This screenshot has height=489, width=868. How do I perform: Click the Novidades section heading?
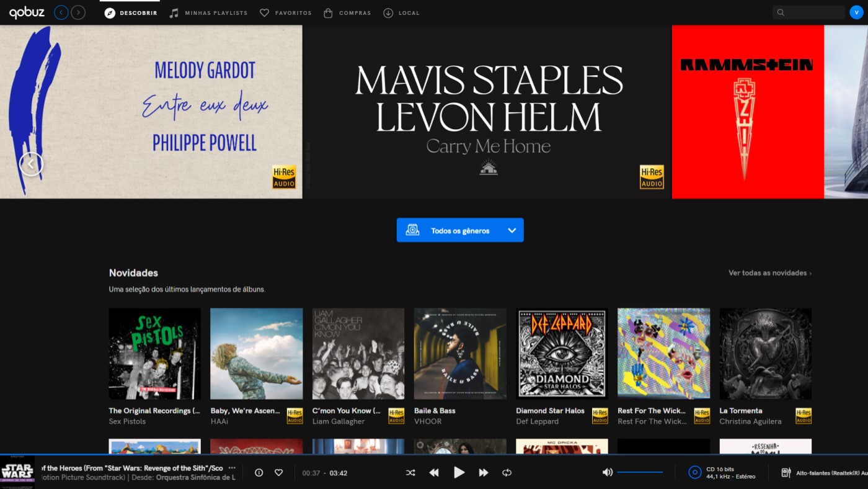tap(133, 273)
